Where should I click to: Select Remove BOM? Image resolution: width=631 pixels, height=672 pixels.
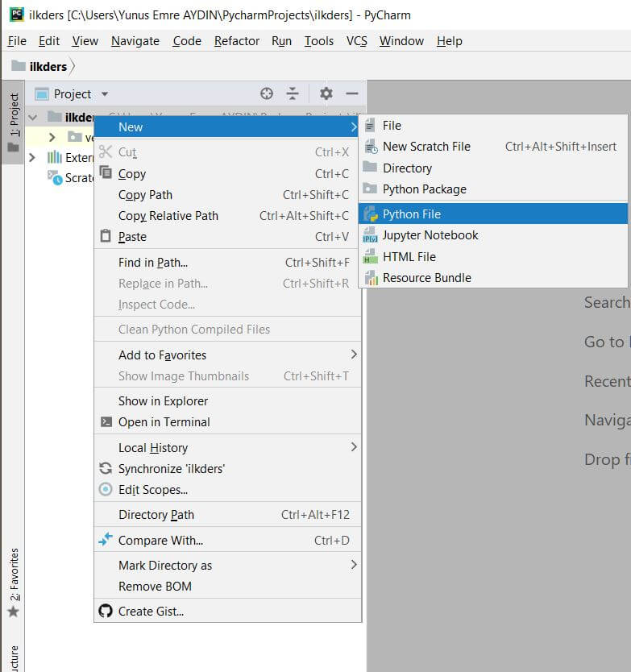pyautogui.click(x=227, y=587)
